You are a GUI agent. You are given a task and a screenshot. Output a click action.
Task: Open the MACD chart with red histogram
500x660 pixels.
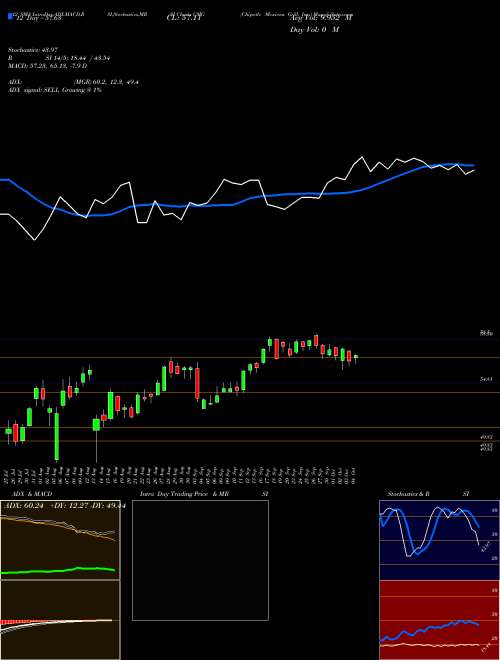tap(60, 620)
